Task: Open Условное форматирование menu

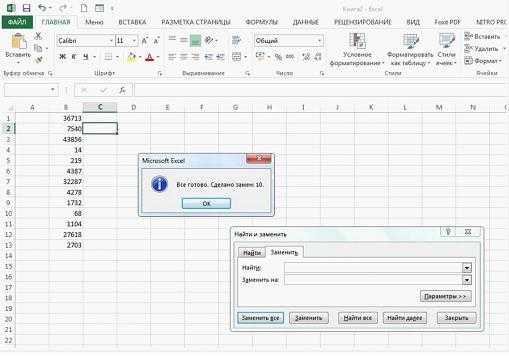Action: (x=357, y=49)
